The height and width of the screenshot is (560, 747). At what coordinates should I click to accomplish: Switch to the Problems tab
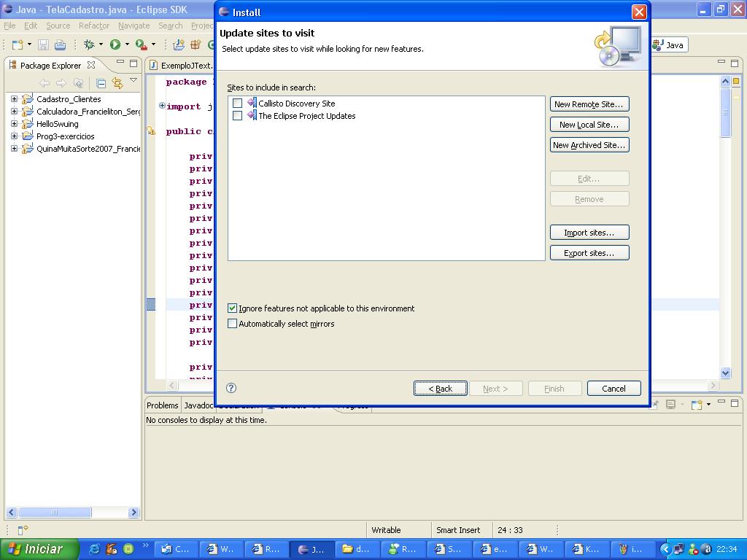tap(162, 405)
